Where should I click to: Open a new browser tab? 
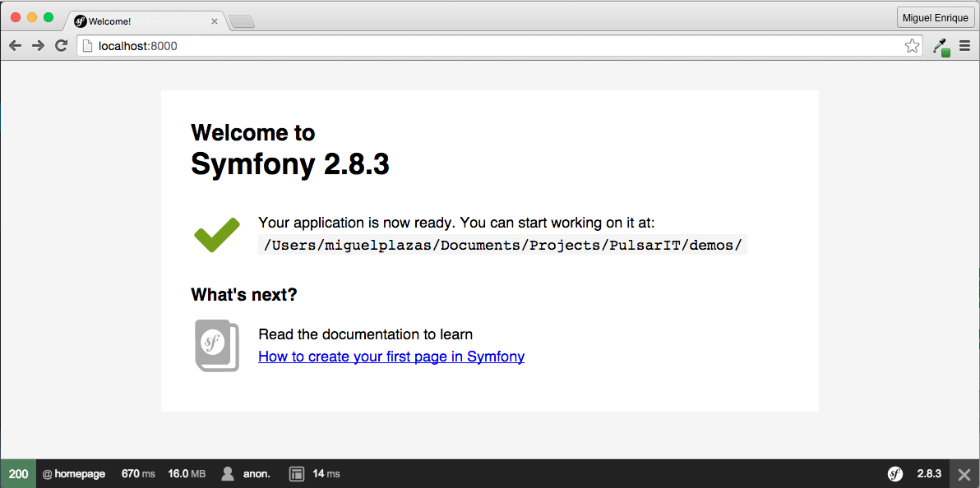click(x=242, y=22)
